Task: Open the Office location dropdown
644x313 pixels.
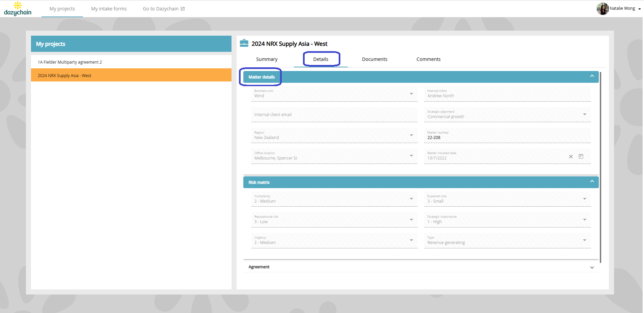Action: click(x=334, y=156)
